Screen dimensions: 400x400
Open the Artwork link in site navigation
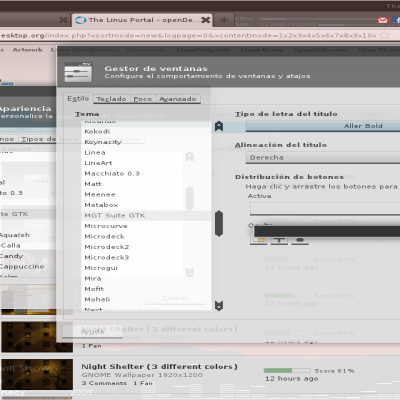(27, 50)
